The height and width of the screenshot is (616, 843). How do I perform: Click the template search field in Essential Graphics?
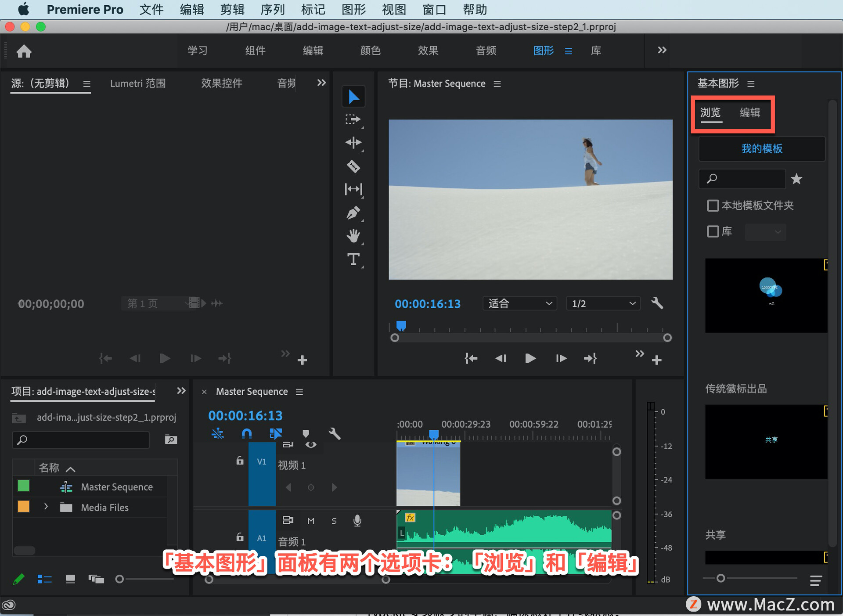click(x=742, y=179)
